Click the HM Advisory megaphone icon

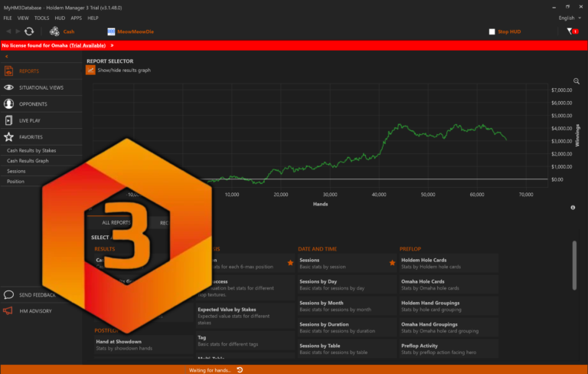8,311
